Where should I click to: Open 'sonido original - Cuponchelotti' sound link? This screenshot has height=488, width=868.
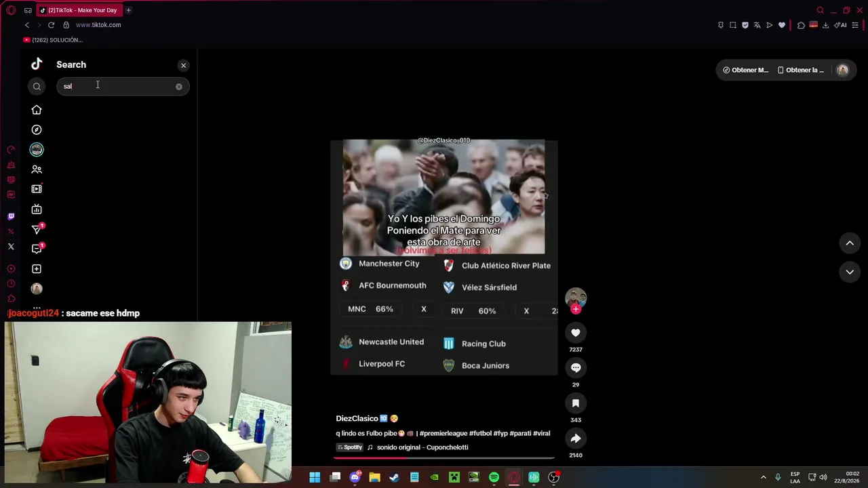coord(422,447)
